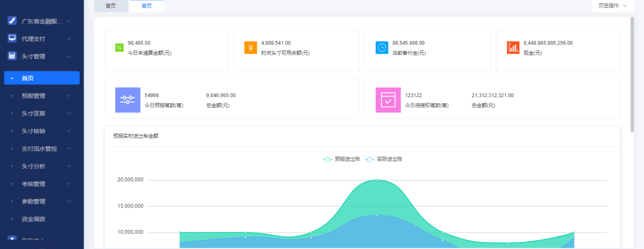This screenshot has height=249, width=644.
Task: Expand the 头寸匡算 submenu
Action: 42,113
